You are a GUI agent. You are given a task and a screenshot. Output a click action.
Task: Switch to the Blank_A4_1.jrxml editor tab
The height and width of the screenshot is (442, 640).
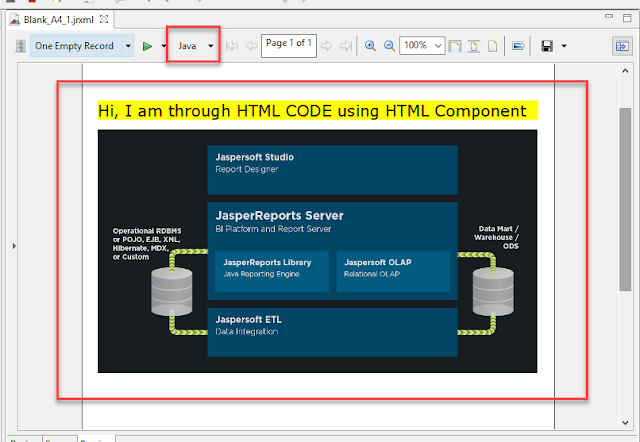[59, 20]
